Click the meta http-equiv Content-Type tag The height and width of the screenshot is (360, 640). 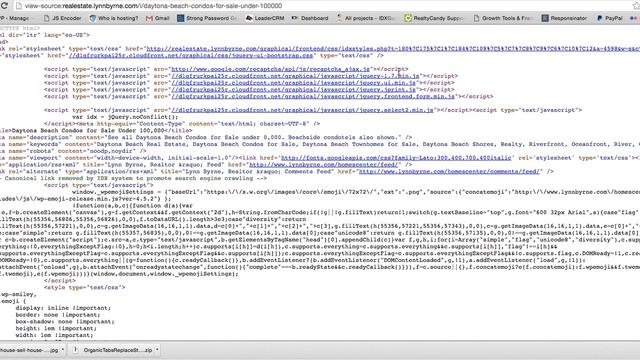click(x=198, y=124)
